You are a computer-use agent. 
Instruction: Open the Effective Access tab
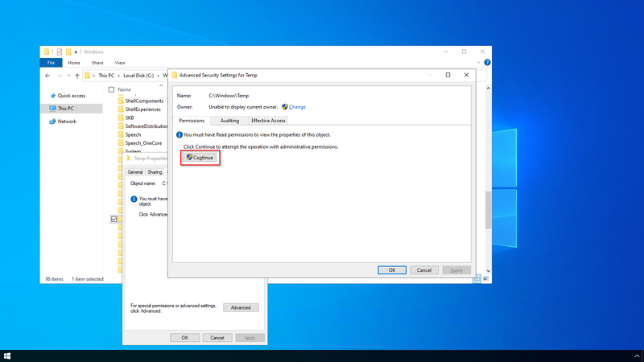coord(268,121)
